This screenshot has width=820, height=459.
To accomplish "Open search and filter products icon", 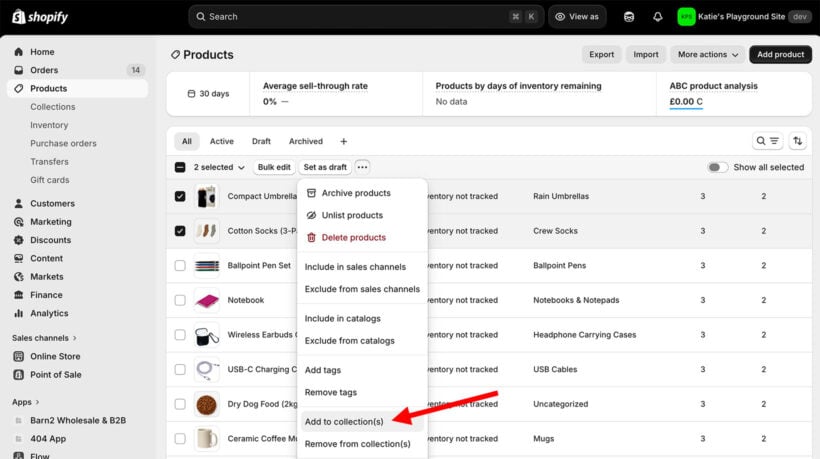I will [767, 141].
